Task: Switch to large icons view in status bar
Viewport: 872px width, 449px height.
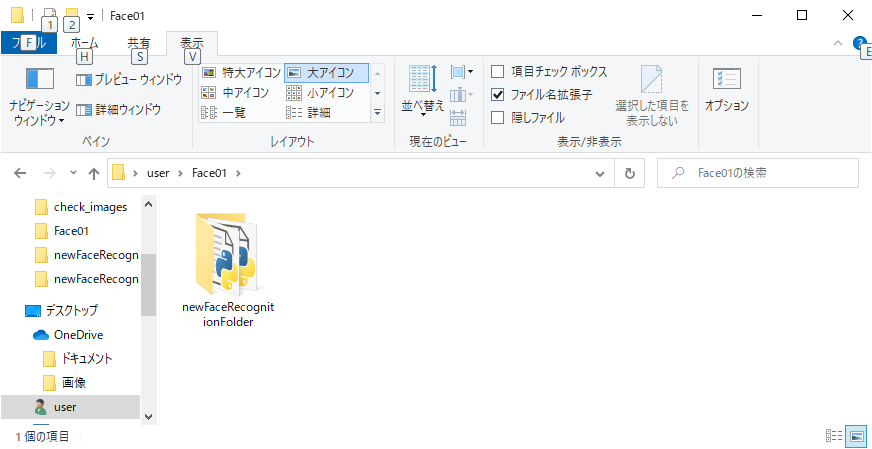Action: [857, 436]
